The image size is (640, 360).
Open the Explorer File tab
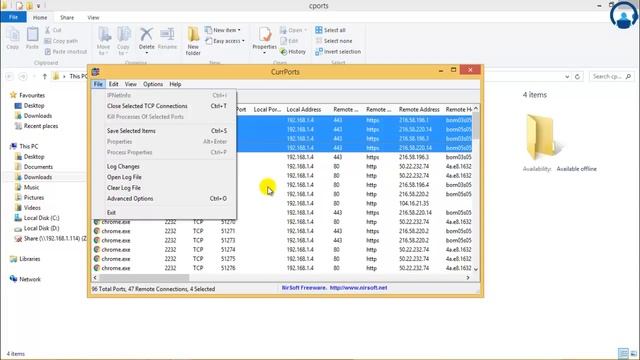click(x=13, y=17)
